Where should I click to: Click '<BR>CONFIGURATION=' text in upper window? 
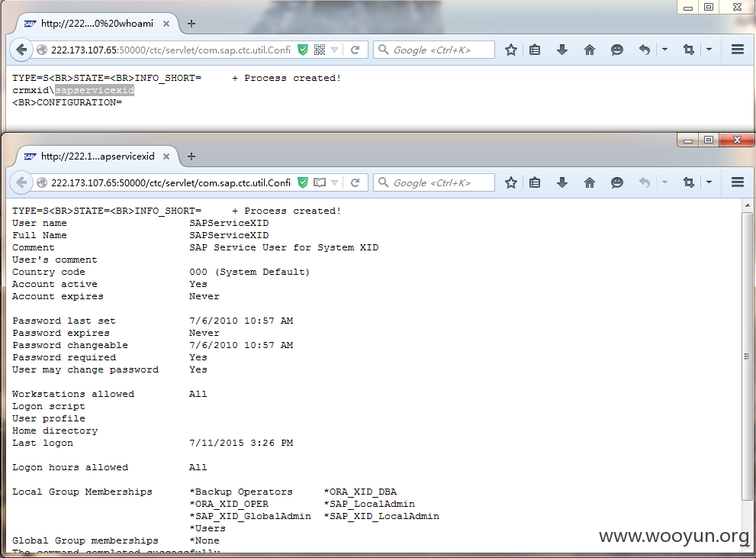pyautogui.click(x=67, y=102)
